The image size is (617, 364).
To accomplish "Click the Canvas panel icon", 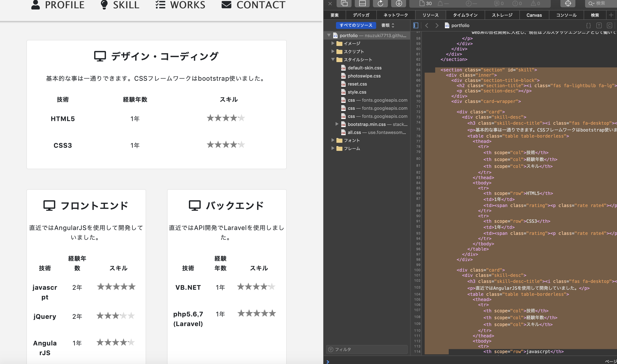I will tap(533, 15).
